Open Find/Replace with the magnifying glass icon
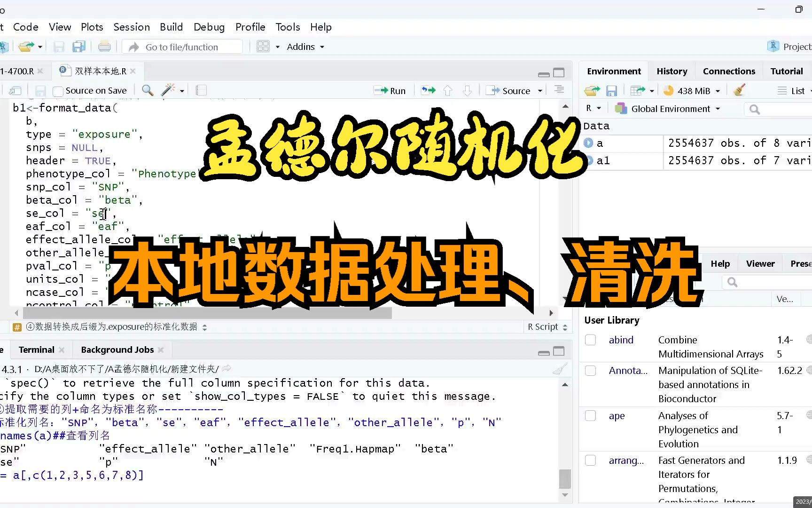The height and width of the screenshot is (508, 812). (147, 90)
